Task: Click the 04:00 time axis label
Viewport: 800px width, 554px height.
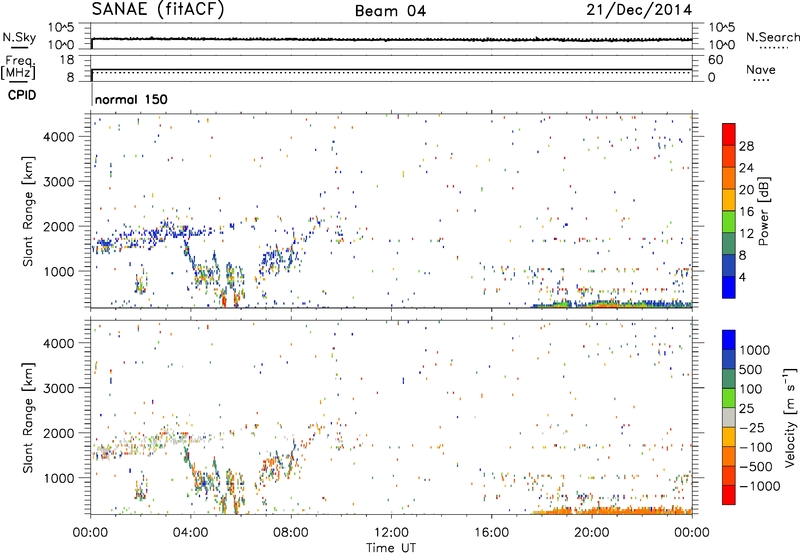Action: pyautogui.click(x=191, y=533)
